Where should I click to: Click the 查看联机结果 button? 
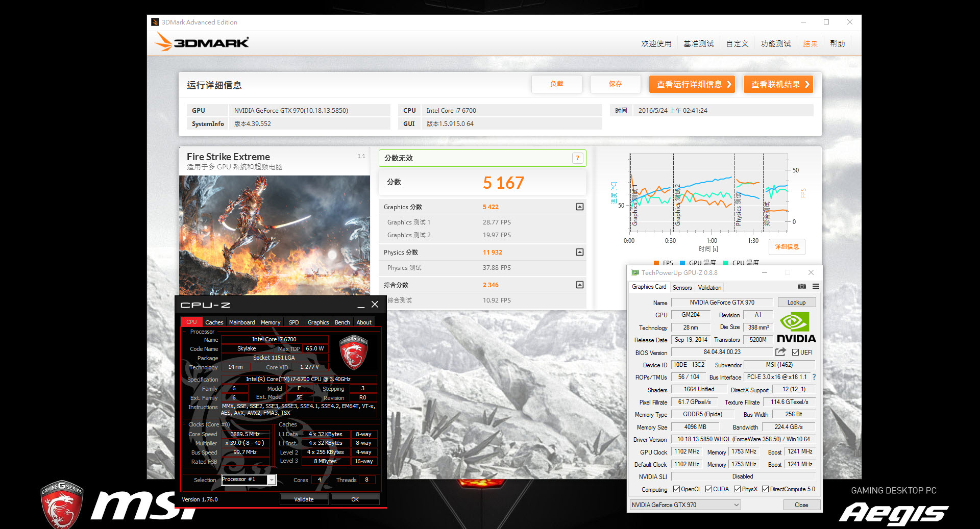pos(778,84)
